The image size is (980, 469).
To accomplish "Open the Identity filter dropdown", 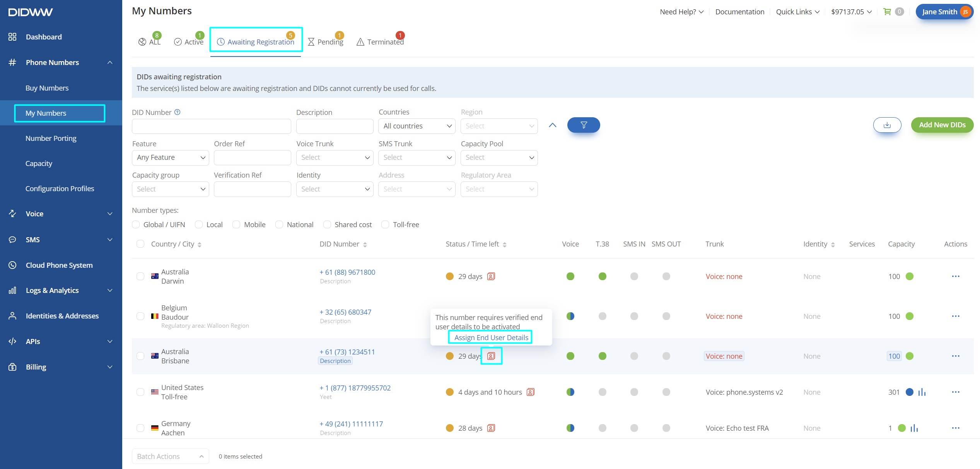I will point(335,189).
